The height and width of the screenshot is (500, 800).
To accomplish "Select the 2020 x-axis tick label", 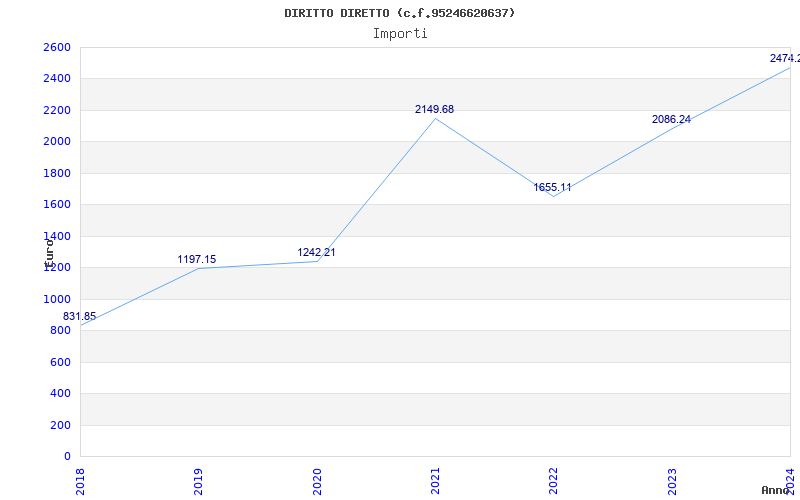I will (x=317, y=480).
